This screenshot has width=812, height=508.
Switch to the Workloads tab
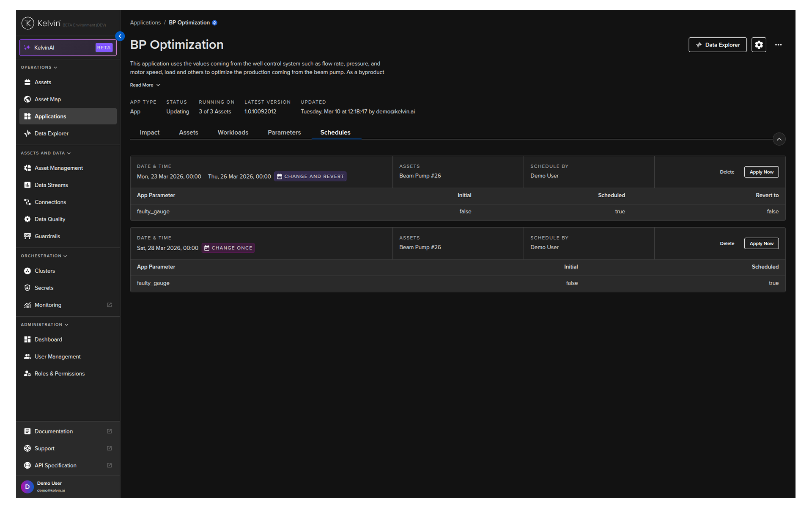pos(233,133)
